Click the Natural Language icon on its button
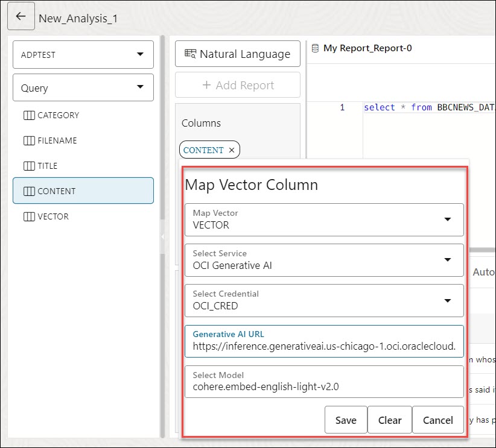The image size is (496, 448). 189,54
